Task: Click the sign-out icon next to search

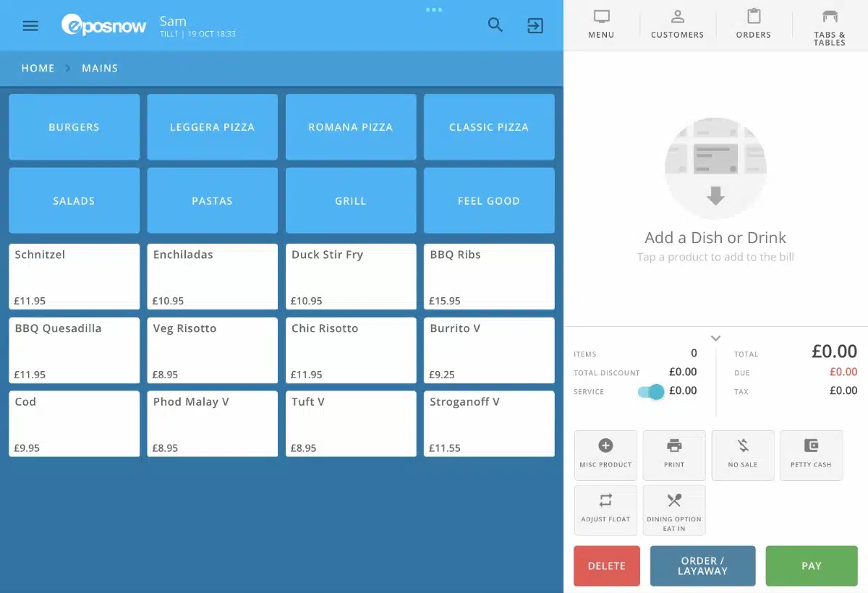Action: [x=535, y=25]
